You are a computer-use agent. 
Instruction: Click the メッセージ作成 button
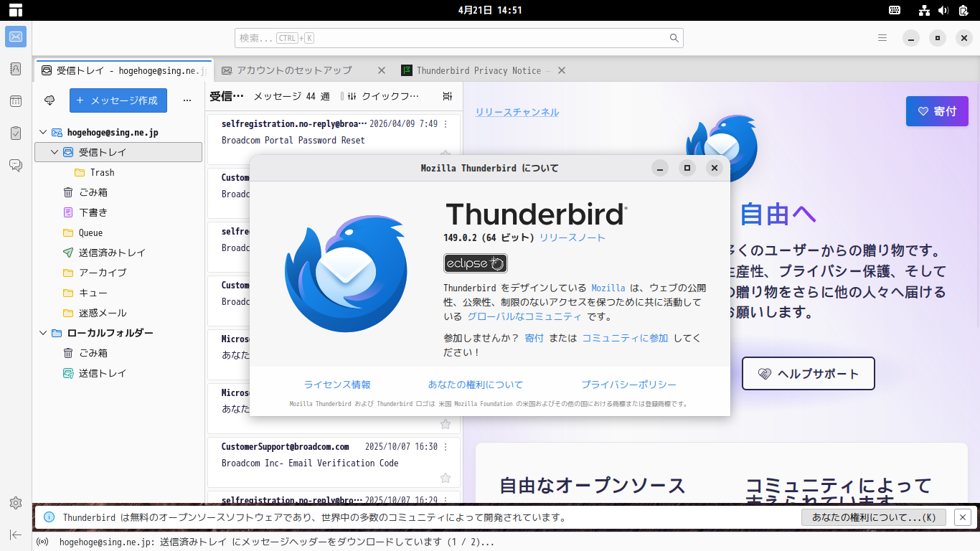point(118,100)
